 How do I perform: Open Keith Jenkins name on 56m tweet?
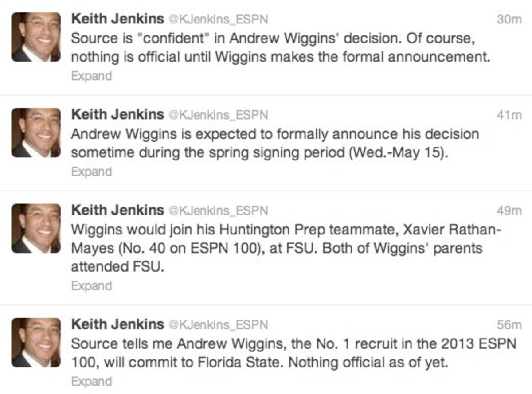[x=117, y=325]
